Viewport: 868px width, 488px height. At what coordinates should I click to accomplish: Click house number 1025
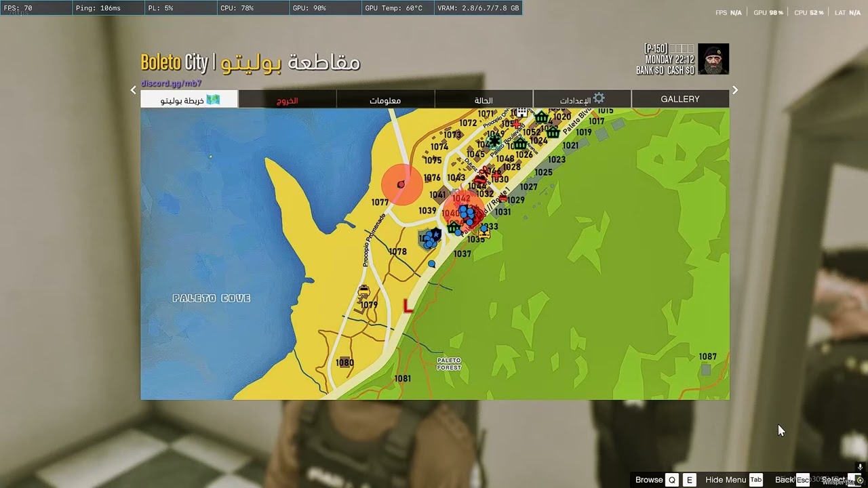[544, 173]
